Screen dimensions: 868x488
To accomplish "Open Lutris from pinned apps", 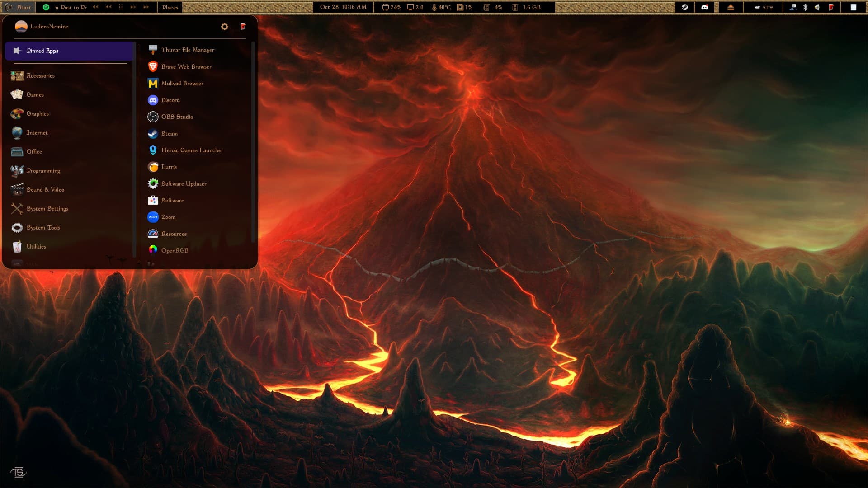I will 169,167.
